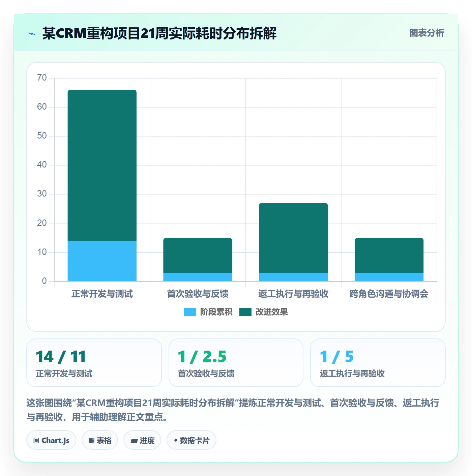The height and width of the screenshot is (476, 472).
Task: Click the light blue bar segment for 正常开发与测试
Action: point(102,261)
